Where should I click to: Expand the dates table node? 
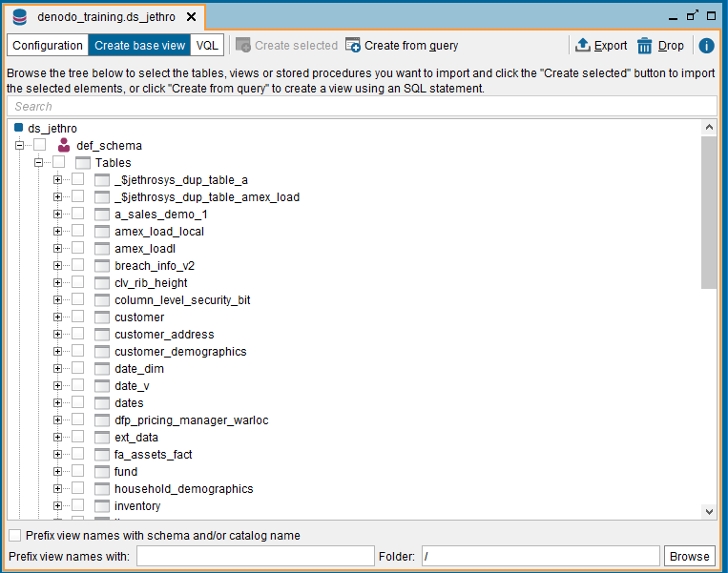[57, 402]
